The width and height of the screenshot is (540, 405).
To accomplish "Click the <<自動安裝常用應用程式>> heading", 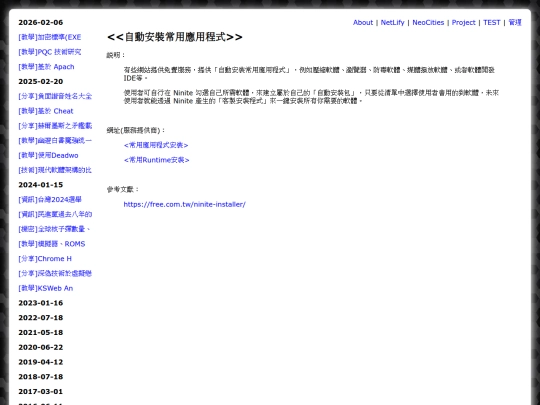I will coord(175,37).
